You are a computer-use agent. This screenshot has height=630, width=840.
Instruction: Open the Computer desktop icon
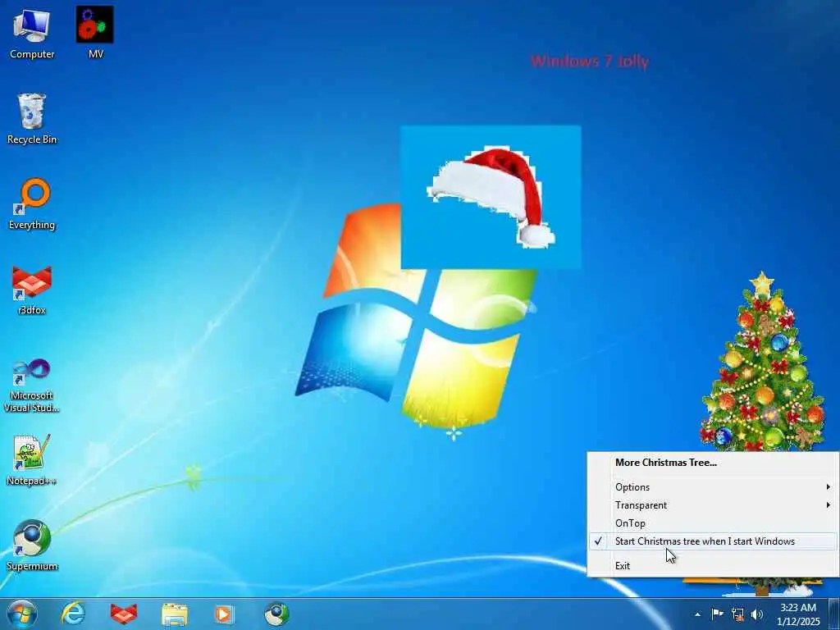tap(32, 33)
